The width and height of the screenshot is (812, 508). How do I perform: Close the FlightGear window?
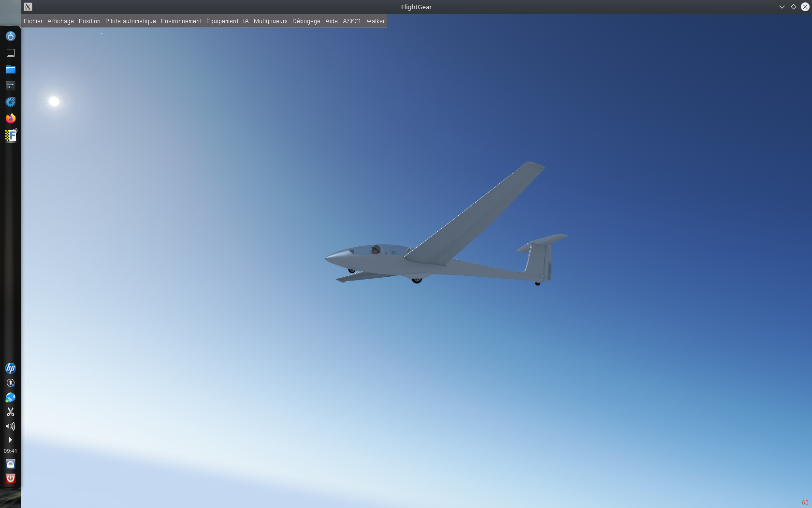(805, 7)
